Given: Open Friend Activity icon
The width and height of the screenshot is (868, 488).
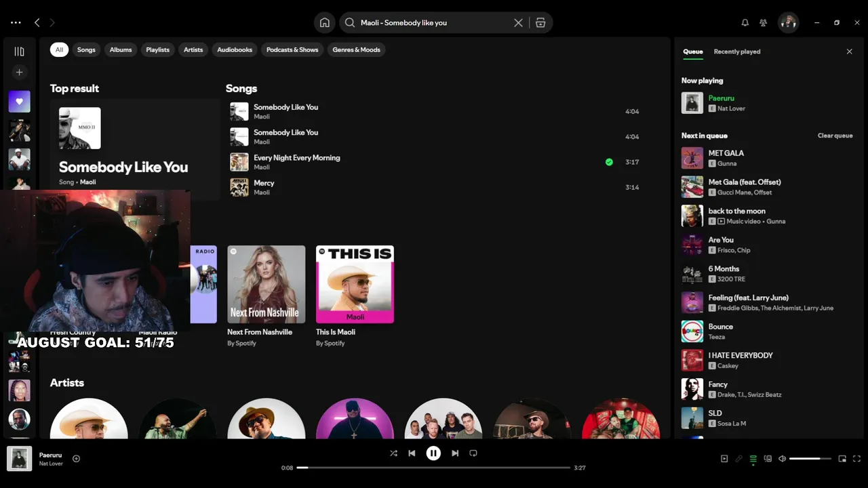Looking at the screenshot, I should click(763, 22).
